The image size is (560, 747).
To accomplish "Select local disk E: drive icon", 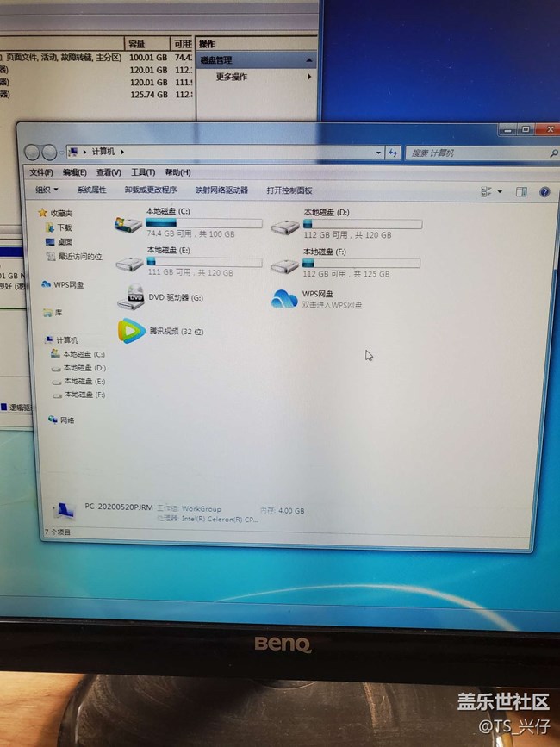I will coord(130,264).
